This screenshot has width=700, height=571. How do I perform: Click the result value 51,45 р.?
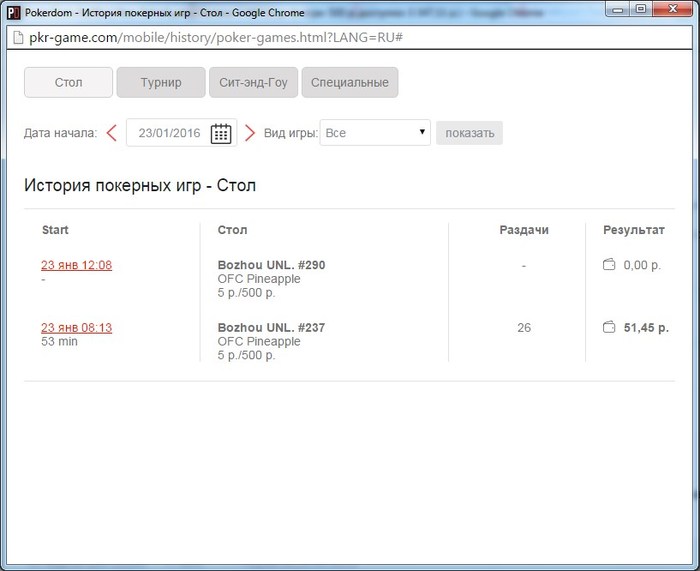[646, 328]
